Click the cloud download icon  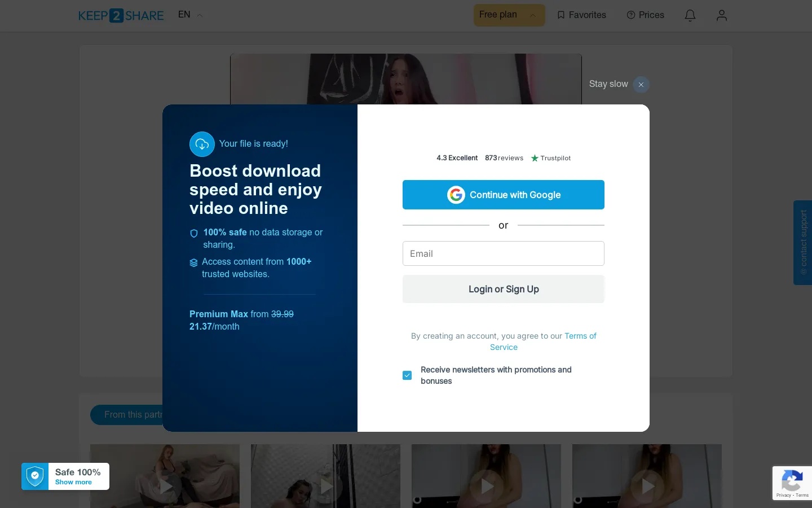click(202, 144)
